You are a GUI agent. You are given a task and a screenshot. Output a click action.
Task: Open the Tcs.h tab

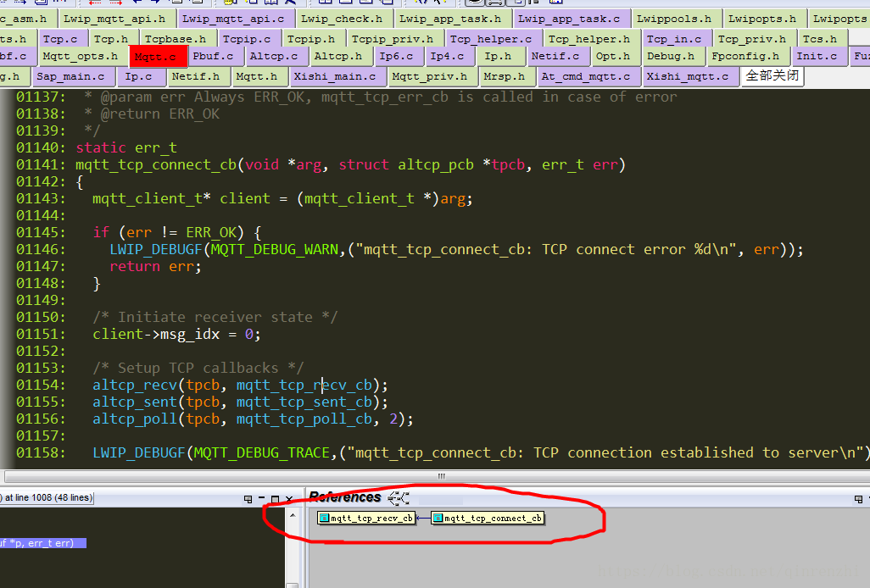point(823,39)
